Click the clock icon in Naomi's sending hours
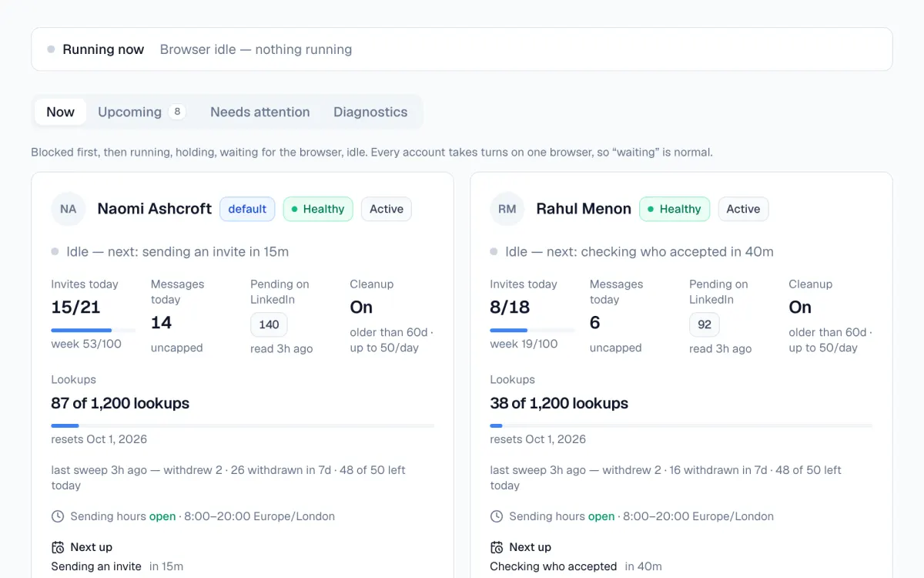Screen dimensions: 924x578 coord(58,516)
